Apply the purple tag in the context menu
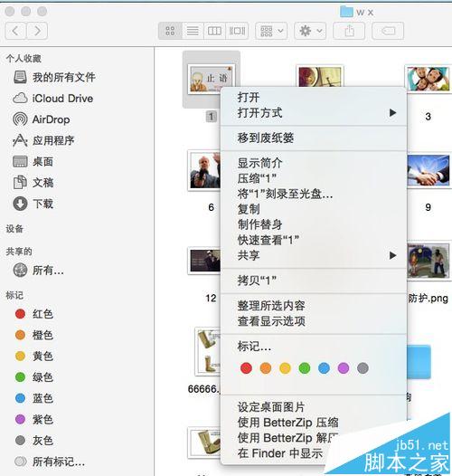452x476 pixels. tap(344, 368)
